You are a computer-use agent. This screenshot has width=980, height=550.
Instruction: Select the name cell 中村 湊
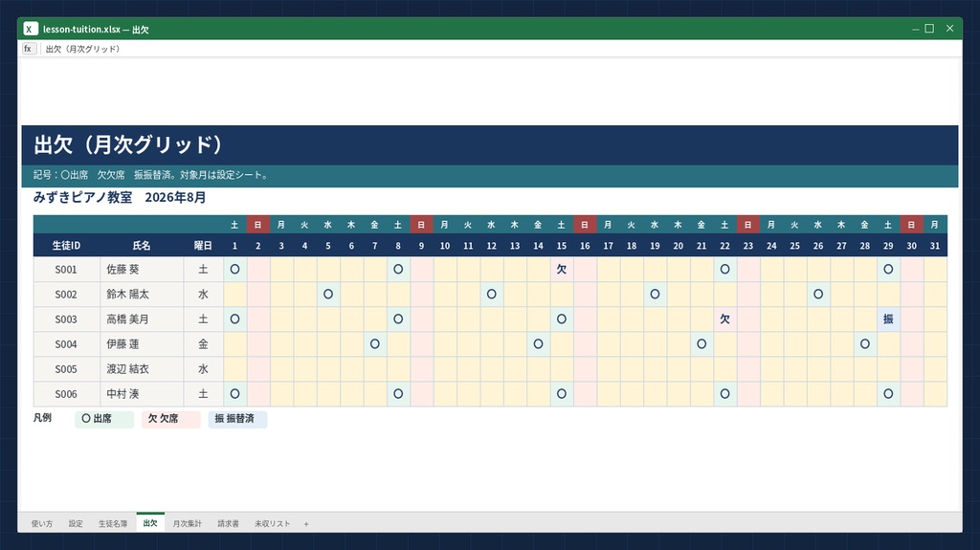pyautogui.click(x=142, y=394)
